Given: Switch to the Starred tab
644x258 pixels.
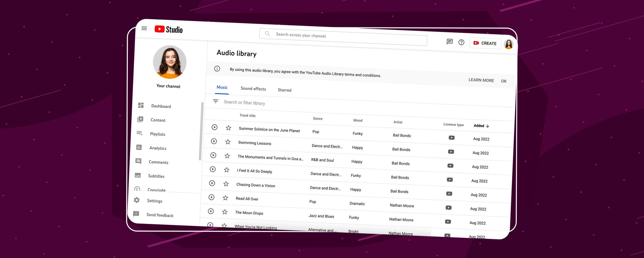Looking at the screenshot, I should [284, 90].
